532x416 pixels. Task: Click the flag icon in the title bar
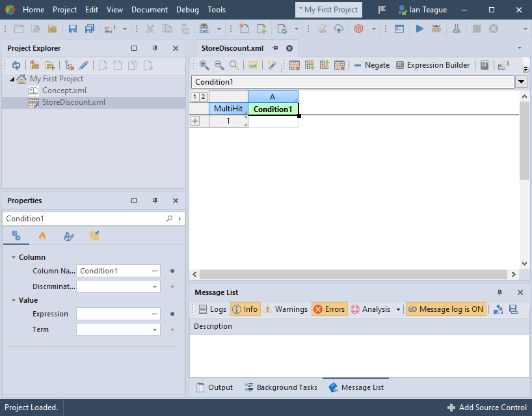coord(382,10)
